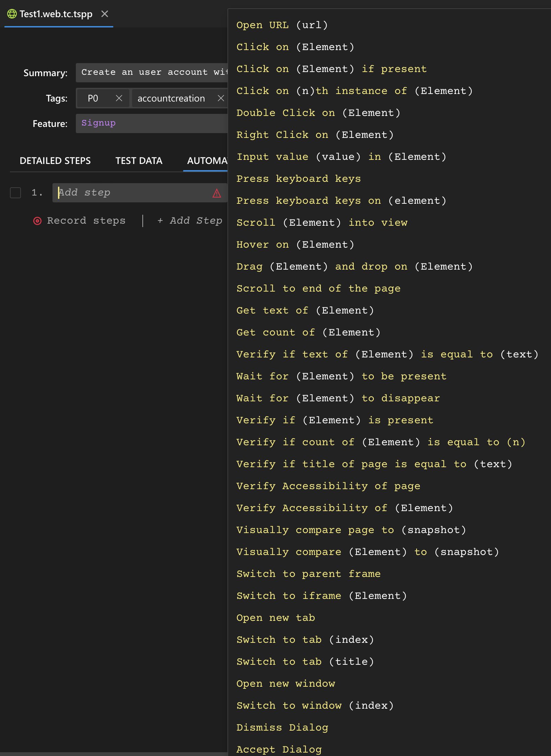551x756 pixels.
Task: Select 'Open new tab' from list
Action: 275,618
